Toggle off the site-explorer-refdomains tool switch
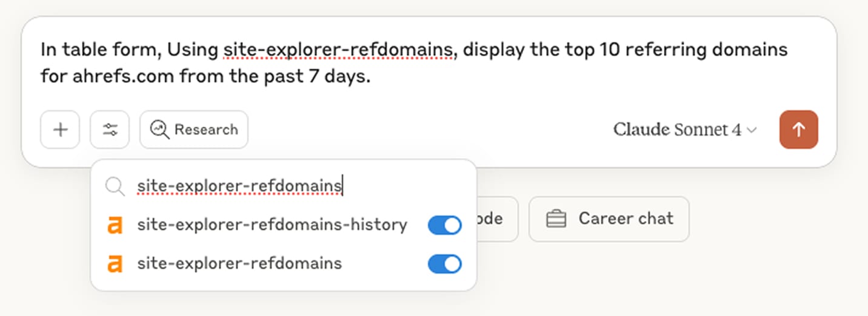 [444, 264]
